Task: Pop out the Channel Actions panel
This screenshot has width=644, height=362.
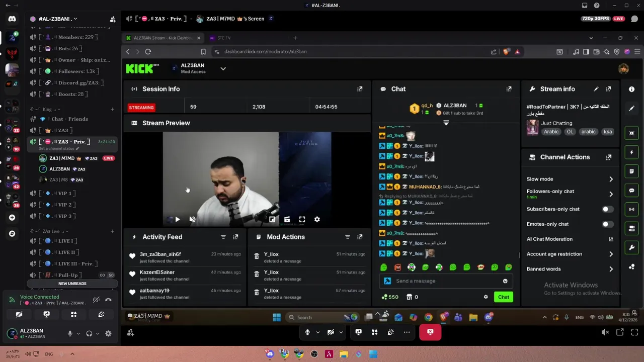Action: coord(608,157)
